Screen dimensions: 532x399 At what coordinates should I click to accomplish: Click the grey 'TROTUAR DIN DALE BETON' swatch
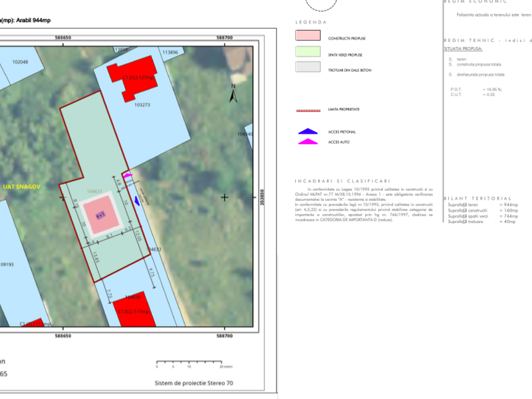tap(308, 67)
